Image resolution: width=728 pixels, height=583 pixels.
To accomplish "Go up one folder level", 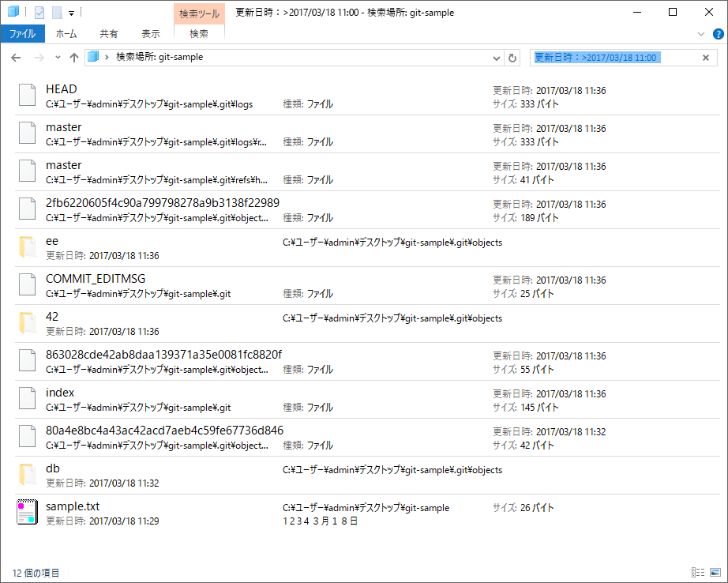I will pyautogui.click(x=74, y=58).
